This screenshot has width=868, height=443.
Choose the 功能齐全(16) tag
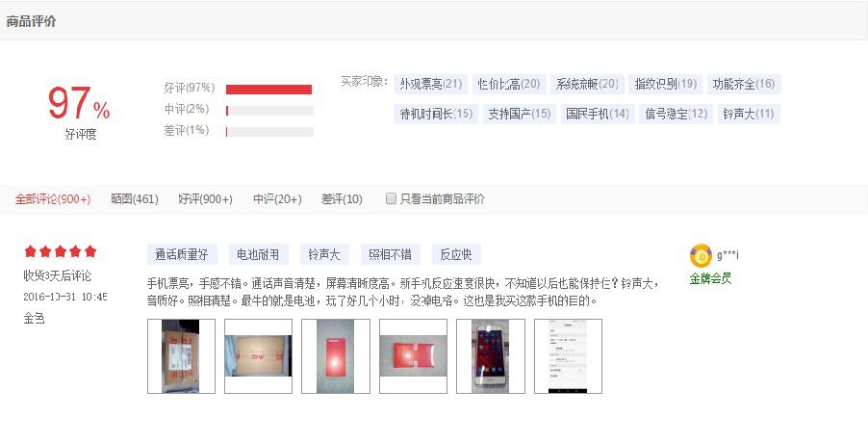point(744,84)
